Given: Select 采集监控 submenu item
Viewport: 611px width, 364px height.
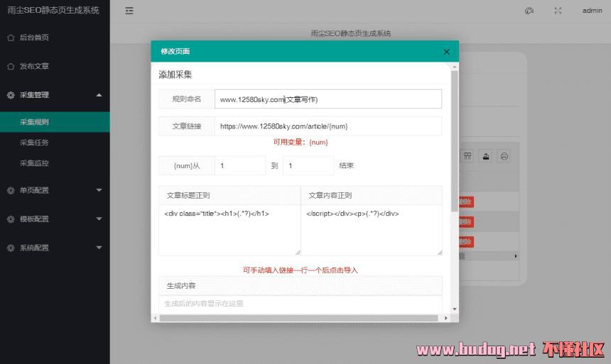Looking at the screenshot, I should 34,163.
